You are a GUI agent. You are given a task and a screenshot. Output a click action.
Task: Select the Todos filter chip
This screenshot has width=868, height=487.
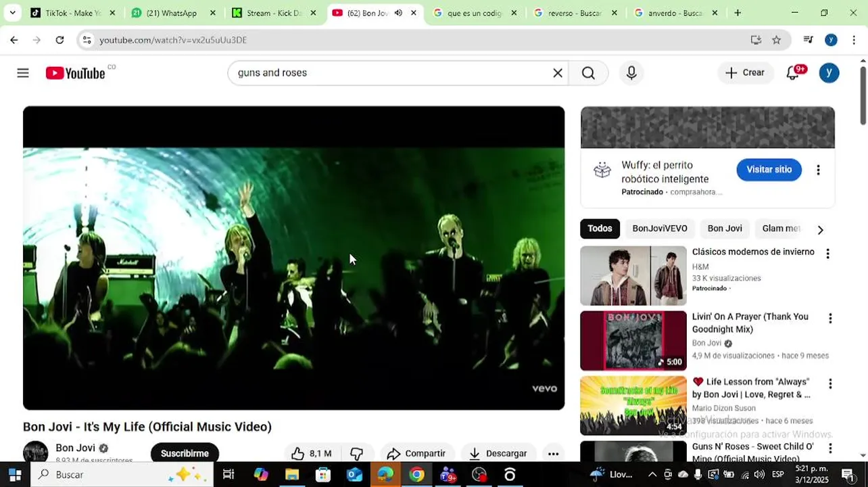pos(600,229)
